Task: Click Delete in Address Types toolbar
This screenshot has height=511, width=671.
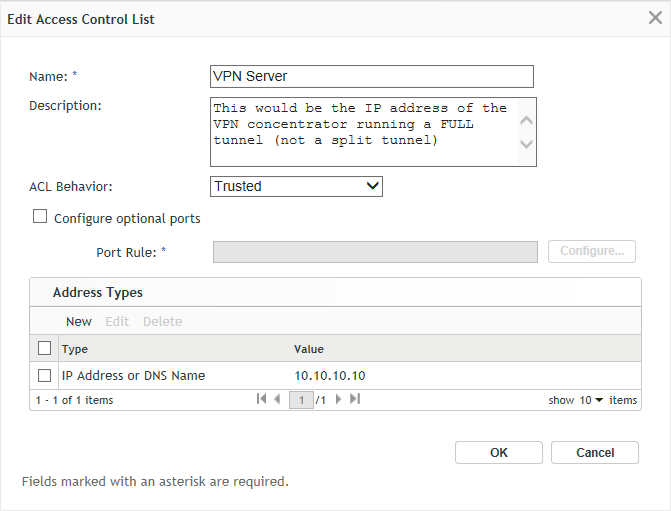Action: click(162, 321)
